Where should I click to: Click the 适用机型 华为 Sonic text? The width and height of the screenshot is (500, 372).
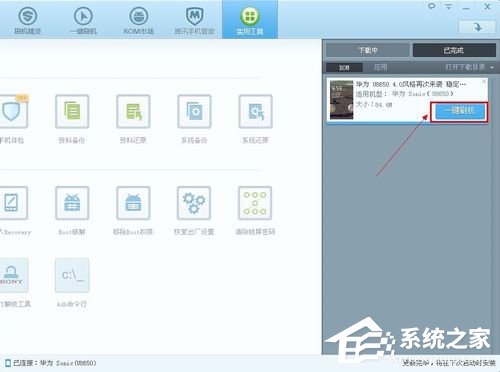point(405,94)
